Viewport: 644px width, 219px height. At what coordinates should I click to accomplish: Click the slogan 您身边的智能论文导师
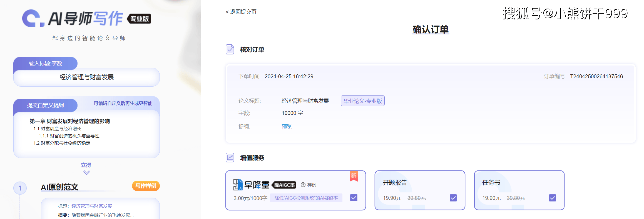point(89,38)
